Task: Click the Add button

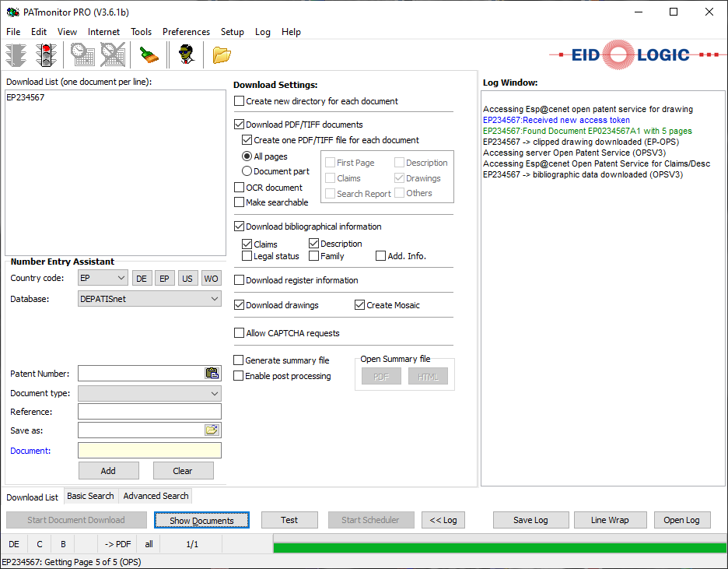Action: (109, 470)
